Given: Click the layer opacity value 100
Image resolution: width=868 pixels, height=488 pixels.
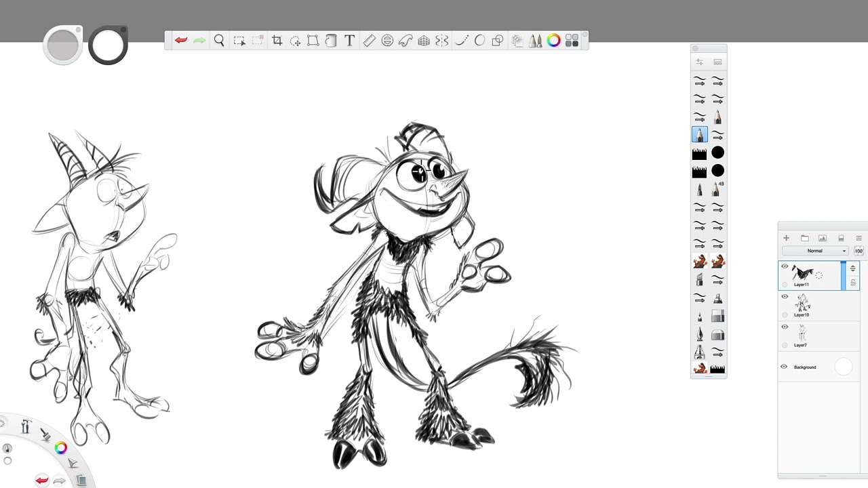Looking at the screenshot, I should (859, 251).
